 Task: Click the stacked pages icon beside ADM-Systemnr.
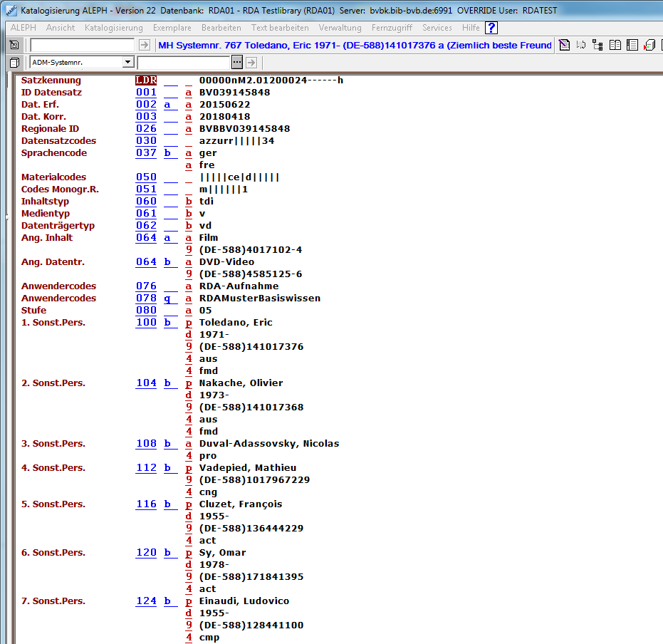pos(14,63)
